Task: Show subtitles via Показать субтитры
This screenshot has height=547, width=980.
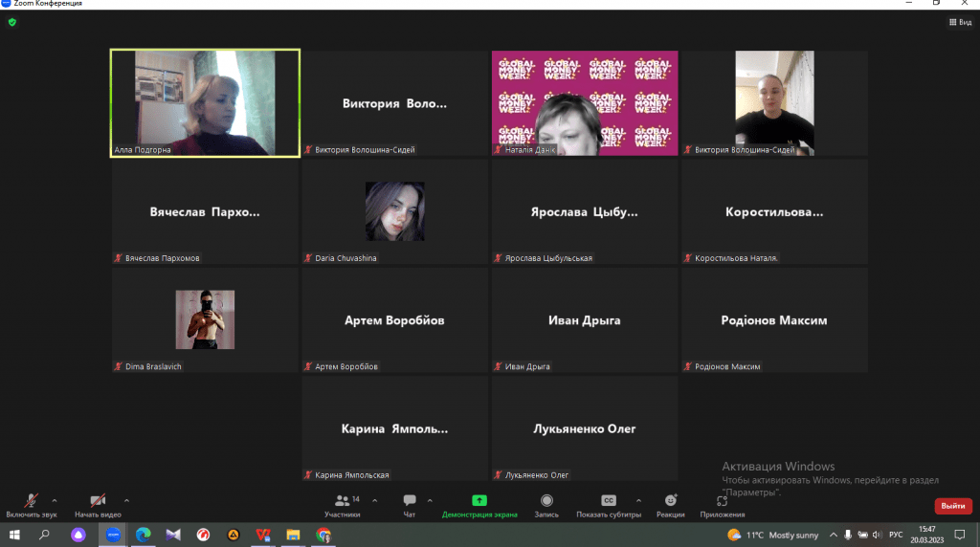Action: pos(608,503)
